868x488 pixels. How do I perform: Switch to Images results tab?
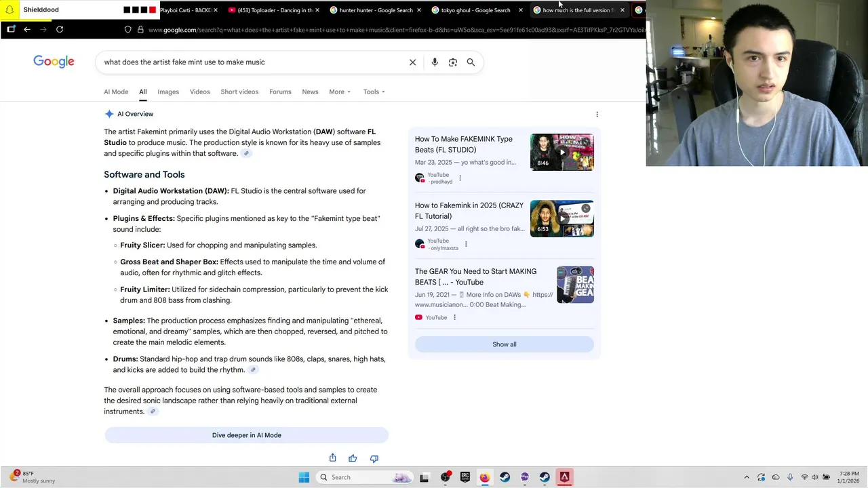pos(168,92)
